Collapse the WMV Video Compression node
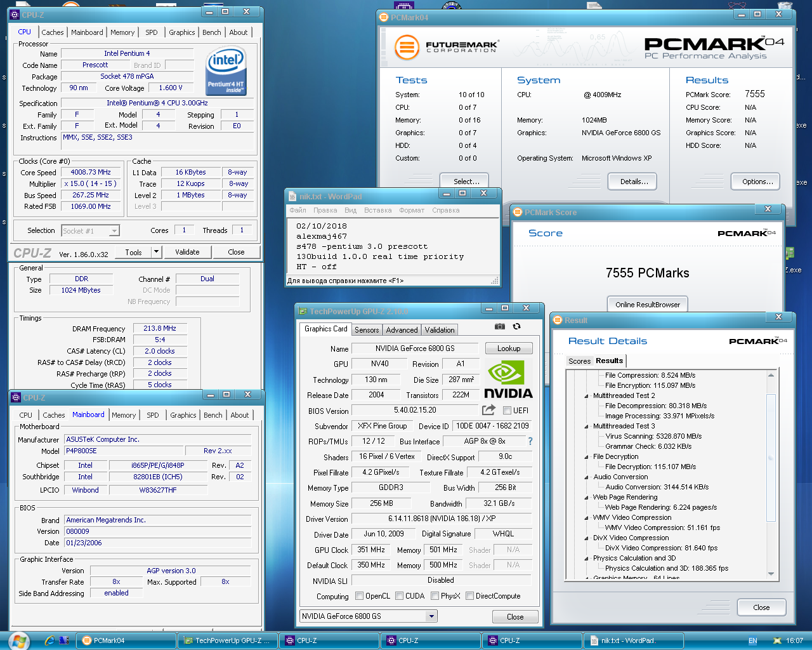Viewport: 812px width, 650px height. pos(586,518)
